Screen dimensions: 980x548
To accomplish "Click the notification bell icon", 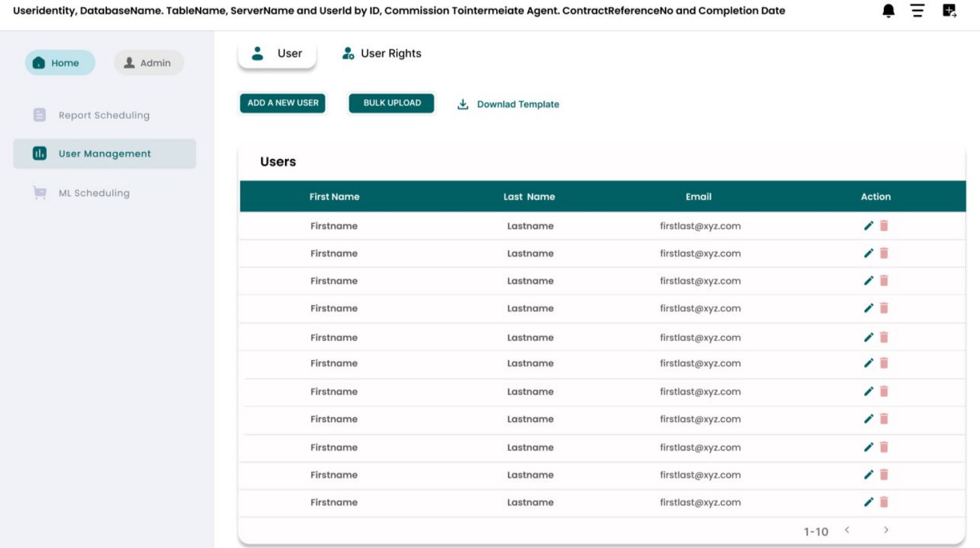I will 888,11.
